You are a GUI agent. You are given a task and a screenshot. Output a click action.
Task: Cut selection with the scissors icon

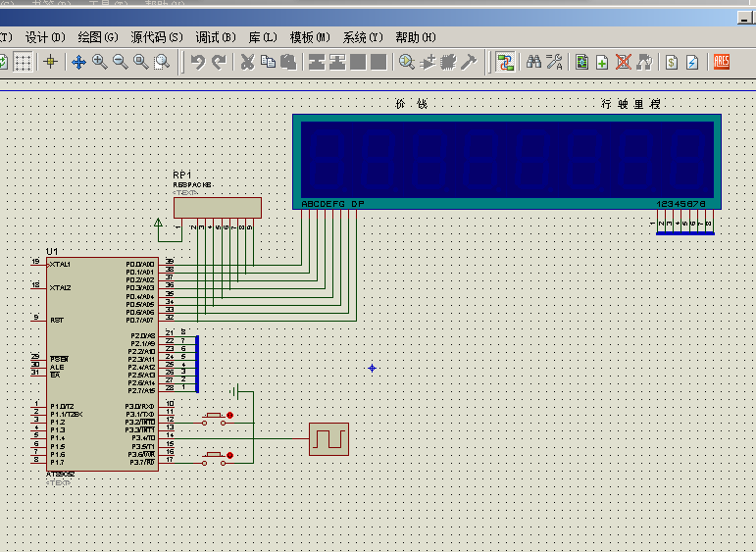pyautogui.click(x=247, y=62)
